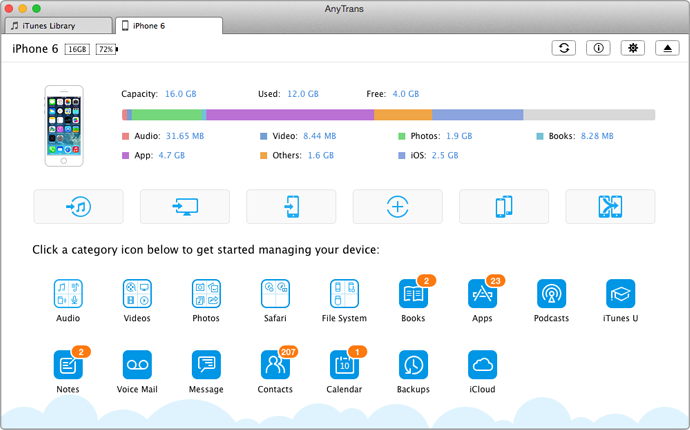Image resolution: width=690 pixels, height=430 pixels.
Task: Open the Podcasts category
Action: click(x=551, y=294)
